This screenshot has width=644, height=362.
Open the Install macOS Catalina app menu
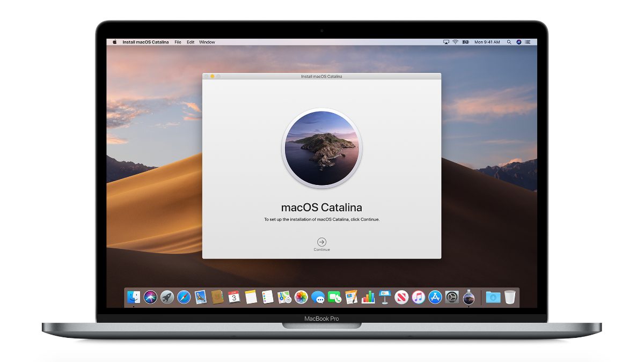145,42
